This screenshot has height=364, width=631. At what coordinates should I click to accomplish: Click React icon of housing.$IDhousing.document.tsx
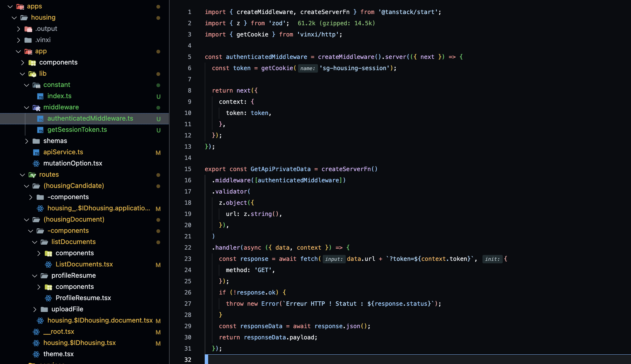click(x=40, y=321)
